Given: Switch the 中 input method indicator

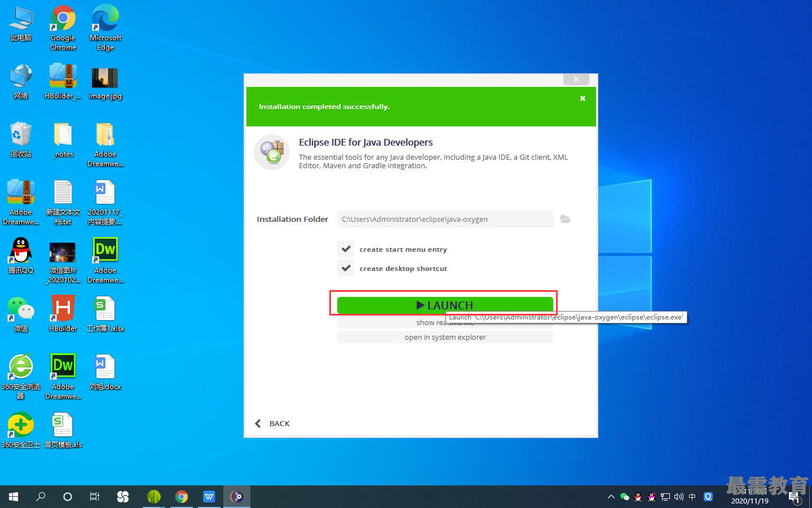Looking at the screenshot, I should coord(692,497).
